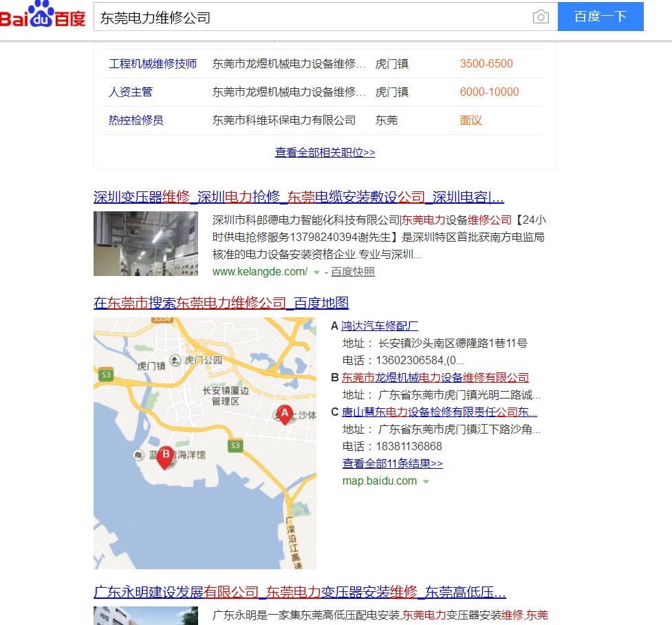Click address text 长安镇沙头南区德隆路1巷11号
The height and width of the screenshot is (625, 672).
(453, 343)
